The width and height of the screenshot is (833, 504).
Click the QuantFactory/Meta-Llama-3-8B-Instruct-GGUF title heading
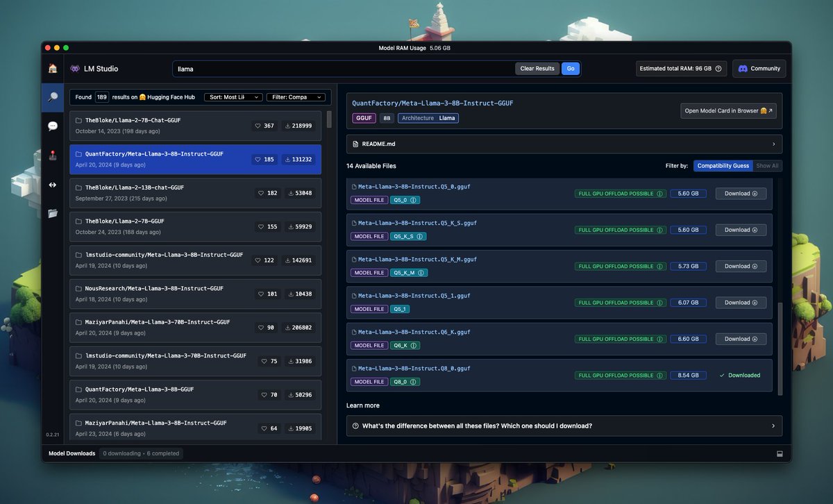tap(433, 103)
